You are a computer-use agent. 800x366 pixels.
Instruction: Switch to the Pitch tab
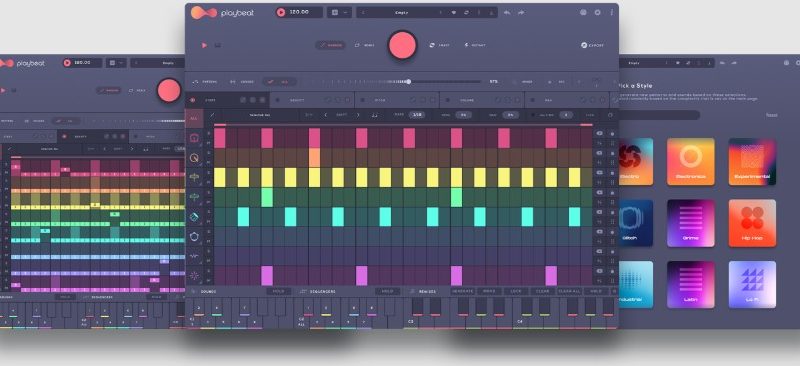tap(397, 100)
